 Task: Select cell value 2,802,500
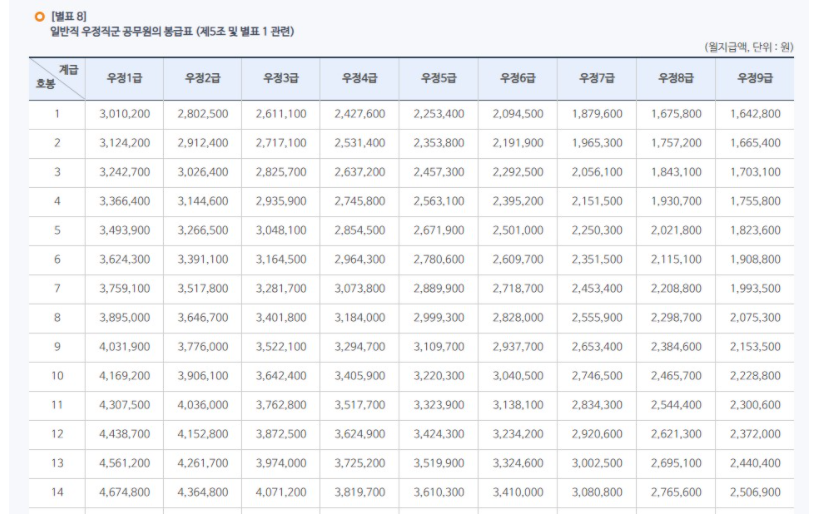tap(203, 114)
